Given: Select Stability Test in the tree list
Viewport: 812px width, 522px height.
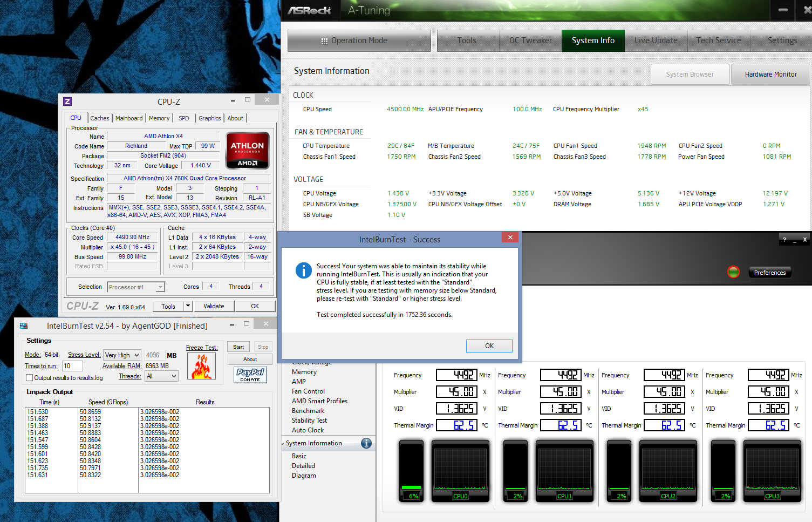Looking at the screenshot, I should click(309, 421).
